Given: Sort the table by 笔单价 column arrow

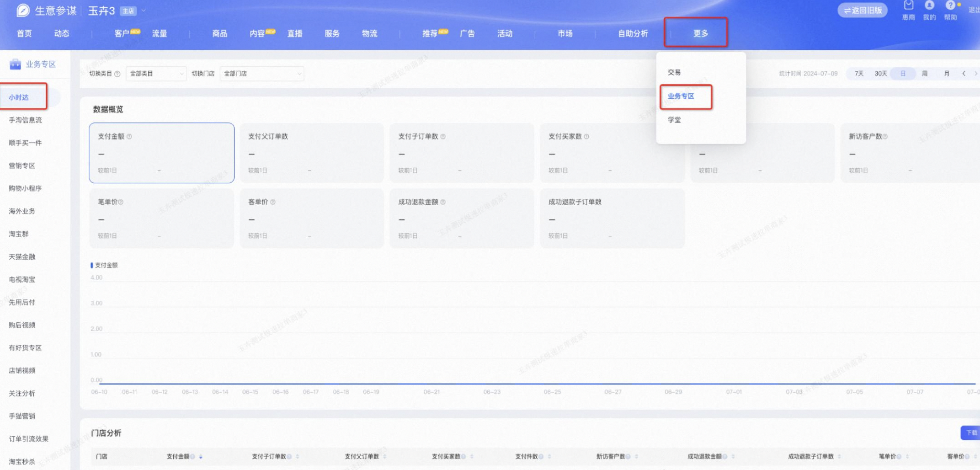Looking at the screenshot, I should coord(907,456).
